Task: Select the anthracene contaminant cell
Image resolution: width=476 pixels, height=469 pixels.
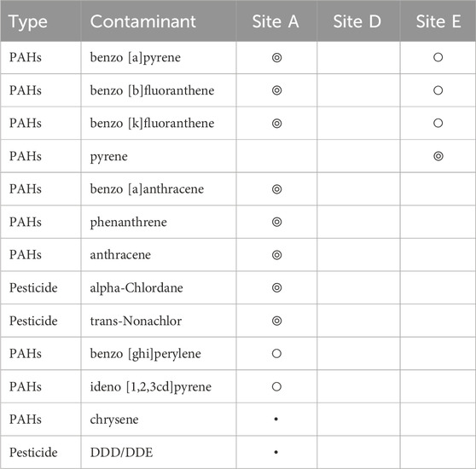Action: [x=159, y=255]
